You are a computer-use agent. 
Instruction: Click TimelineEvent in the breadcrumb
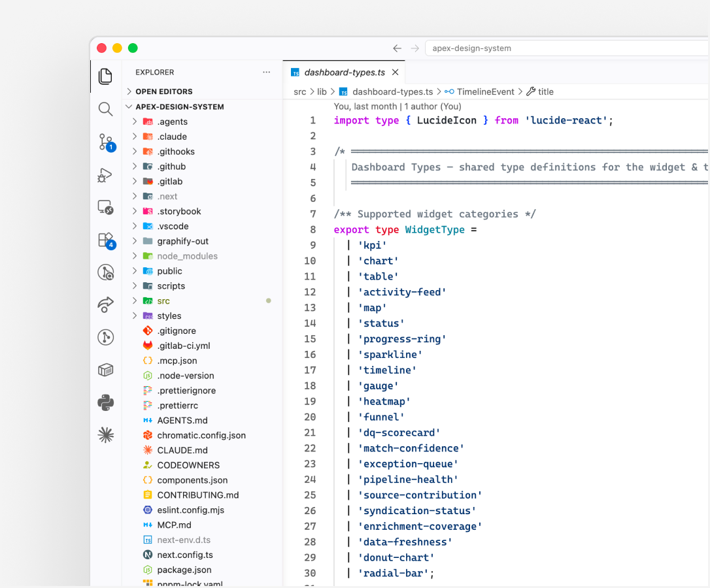click(485, 92)
